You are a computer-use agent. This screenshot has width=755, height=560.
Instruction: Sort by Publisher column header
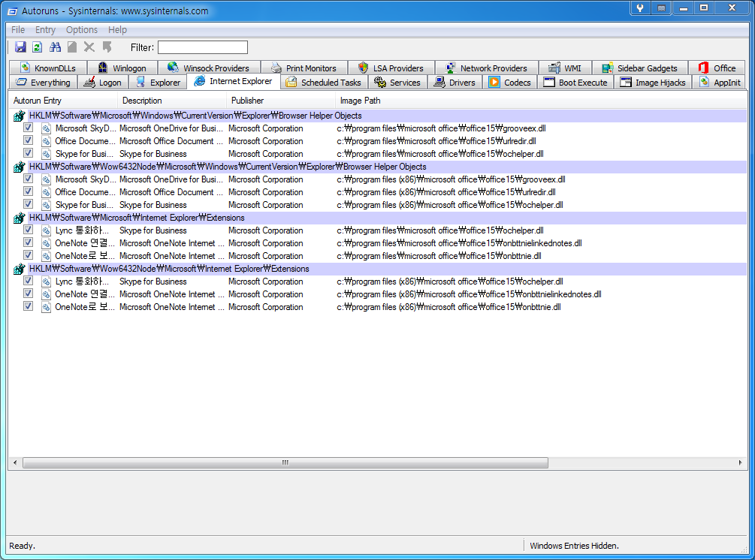pos(281,101)
